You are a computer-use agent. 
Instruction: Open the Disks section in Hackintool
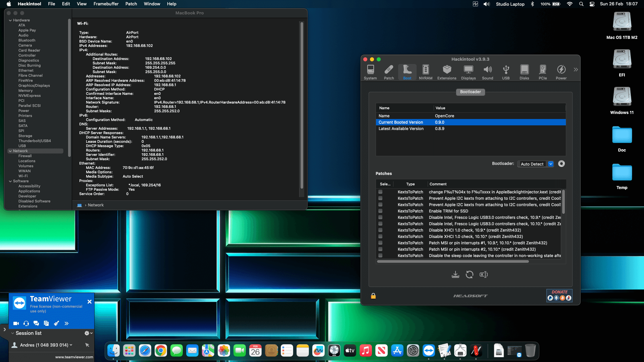pos(524,72)
